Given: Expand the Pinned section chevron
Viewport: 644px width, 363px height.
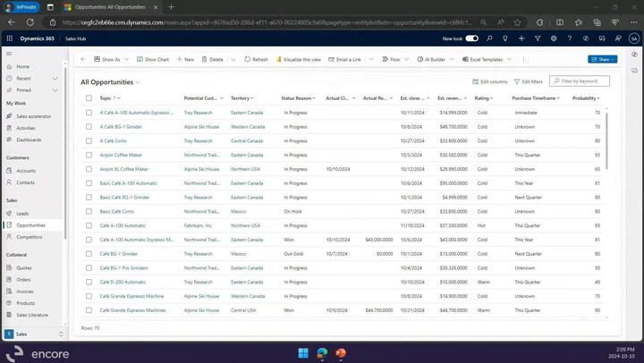Looking at the screenshot, I should tap(55, 90).
